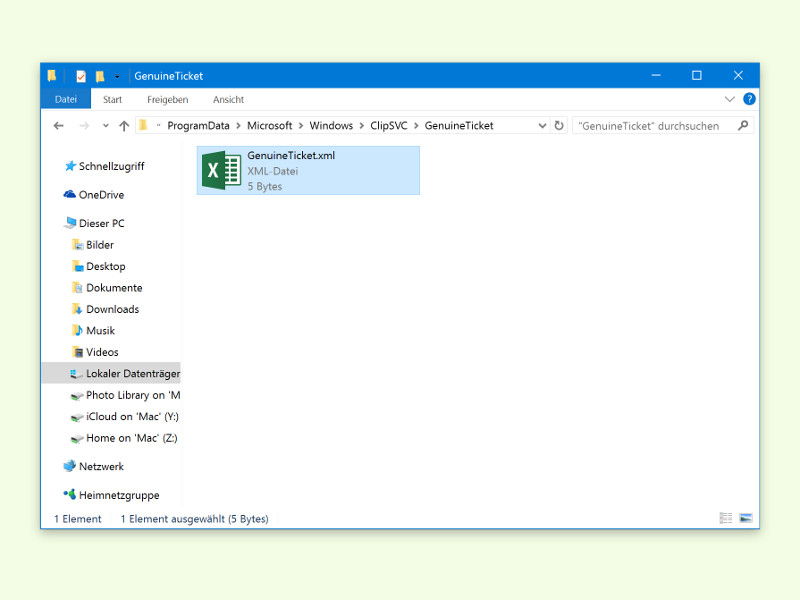800x600 pixels.
Task: Go forward with the right arrow
Action: pyautogui.click(x=84, y=126)
